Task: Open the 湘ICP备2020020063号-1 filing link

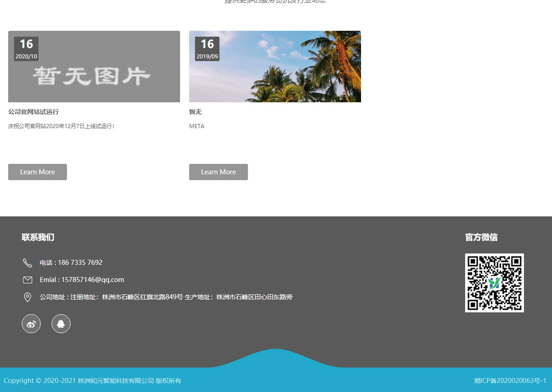Action: 510,381
